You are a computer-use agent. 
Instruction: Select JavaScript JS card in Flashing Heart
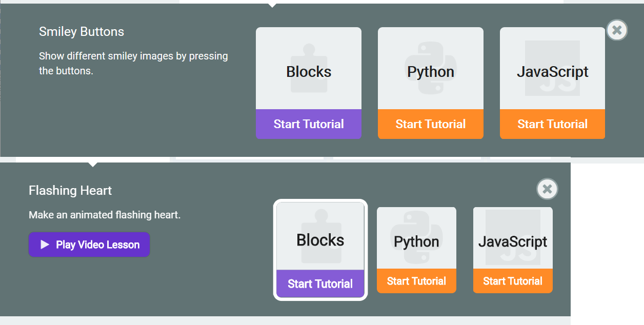(x=513, y=238)
